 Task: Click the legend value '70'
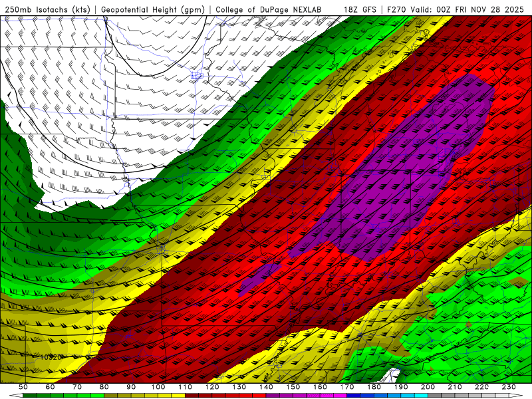77,387
